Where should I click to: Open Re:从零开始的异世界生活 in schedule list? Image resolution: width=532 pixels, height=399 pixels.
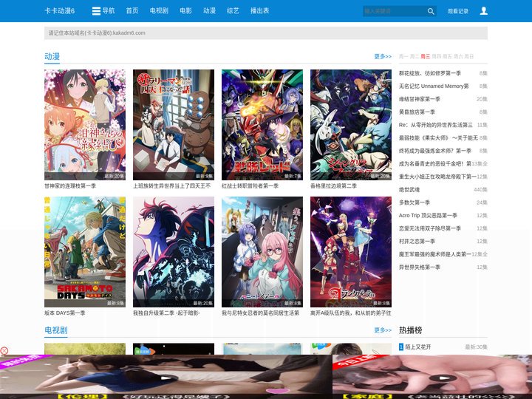[436, 125]
